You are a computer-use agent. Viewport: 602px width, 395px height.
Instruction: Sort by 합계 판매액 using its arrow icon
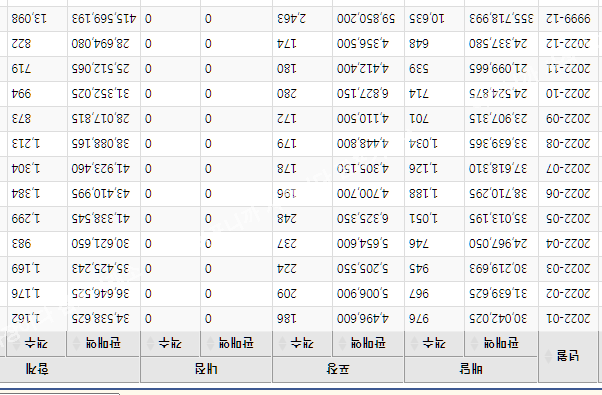point(77,343)
